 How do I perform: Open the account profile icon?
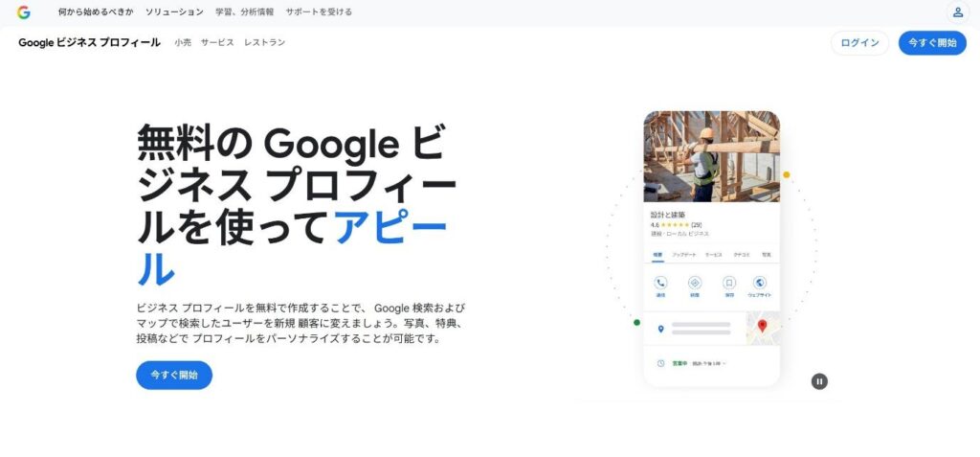click(957, 12)
